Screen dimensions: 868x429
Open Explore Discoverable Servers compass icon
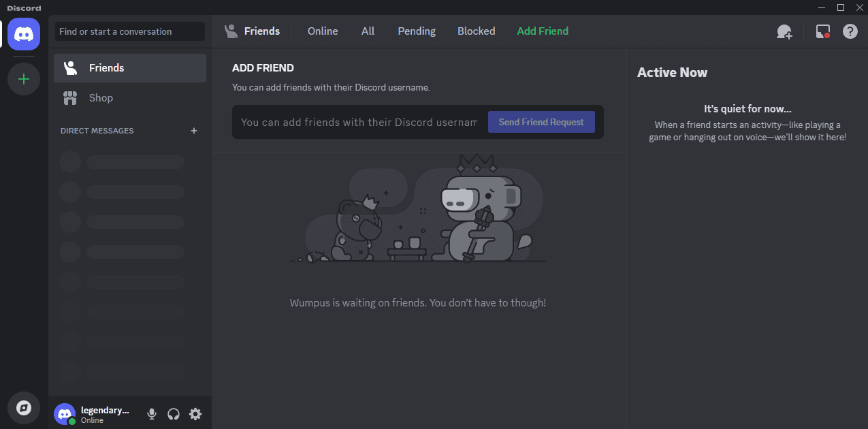point(24,407)
